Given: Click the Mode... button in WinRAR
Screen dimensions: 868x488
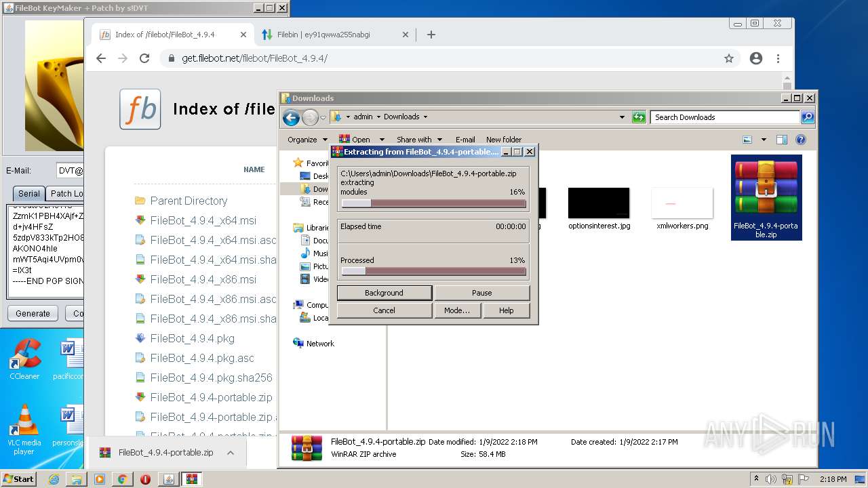Looking at the screenshot, I should click(x=457, y=310).
